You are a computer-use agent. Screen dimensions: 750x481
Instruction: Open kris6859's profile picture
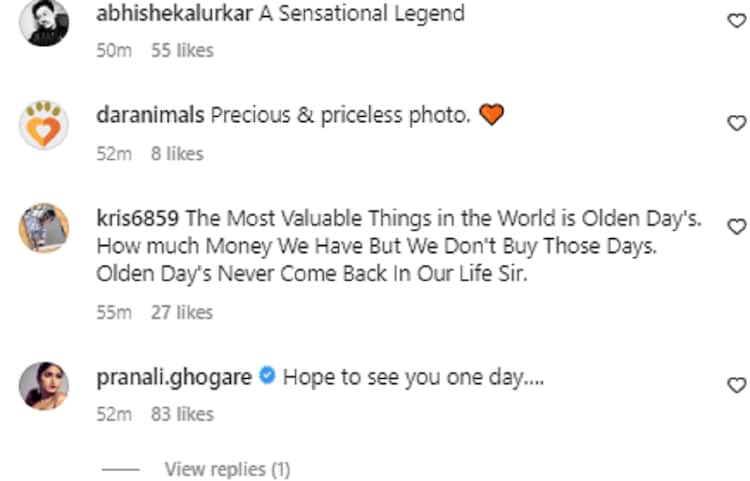tap(44, 228)
